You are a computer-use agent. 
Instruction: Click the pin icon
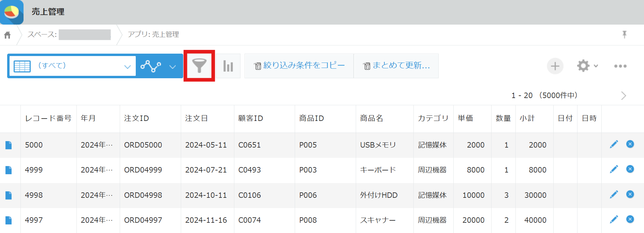(624, 35)
